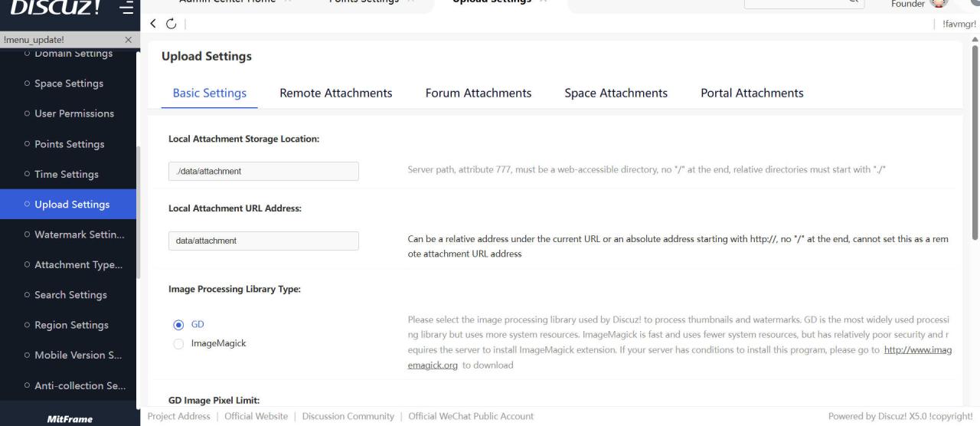Select the ImageMagick radio button

pos(178,344)
